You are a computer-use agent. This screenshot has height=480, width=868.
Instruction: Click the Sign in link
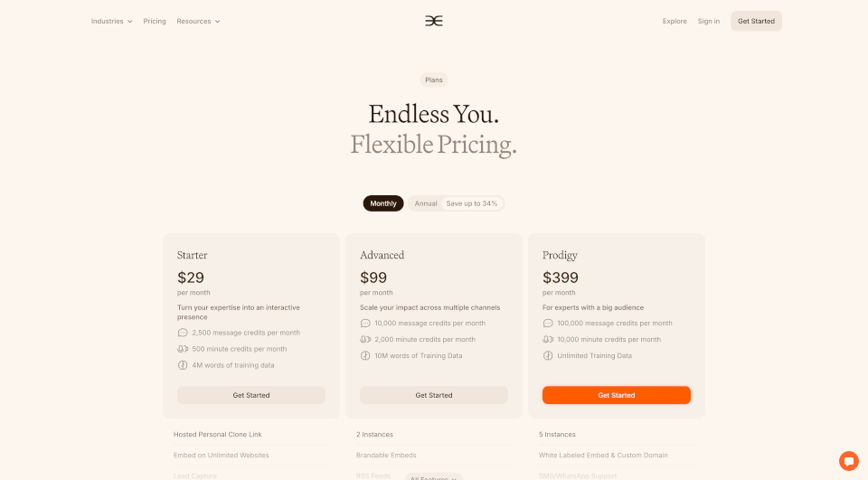[709, 21]
